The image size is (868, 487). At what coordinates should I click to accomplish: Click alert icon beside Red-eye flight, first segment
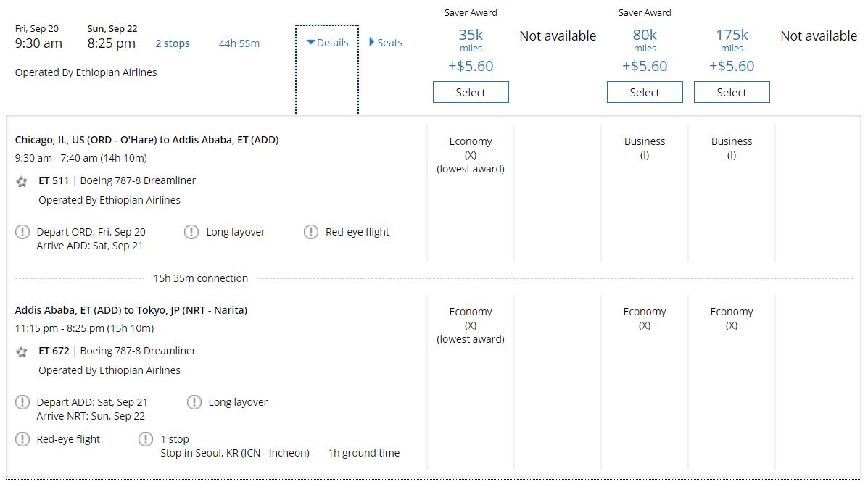click(x=310, y=232)
